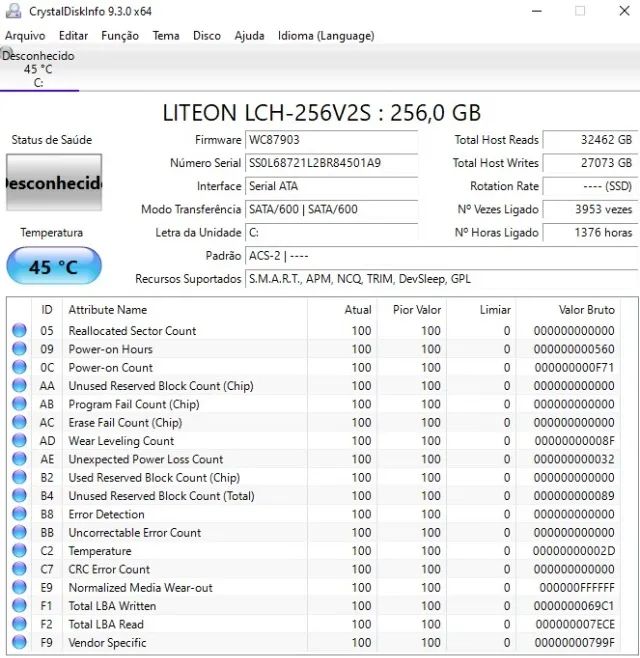Viewport: 640px width, 658px height.
Task: Click status circle for Temperature attribute
Action: [19, 551]
